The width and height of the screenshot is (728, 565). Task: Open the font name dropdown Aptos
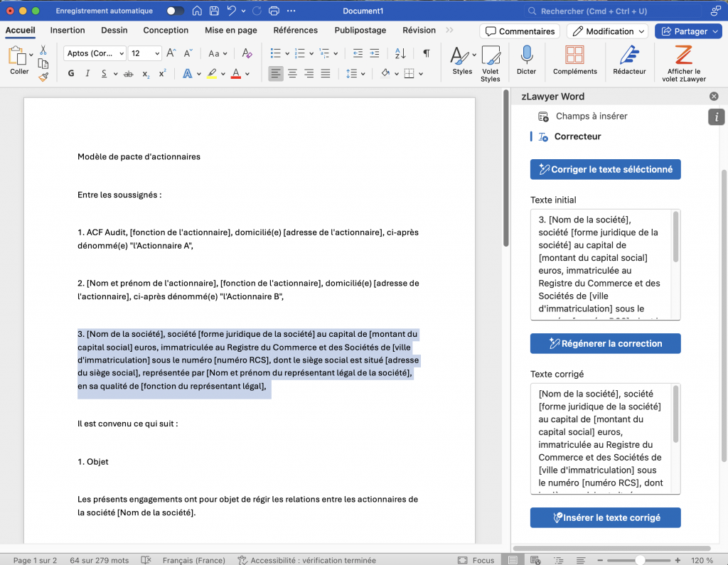click(94, 53)
